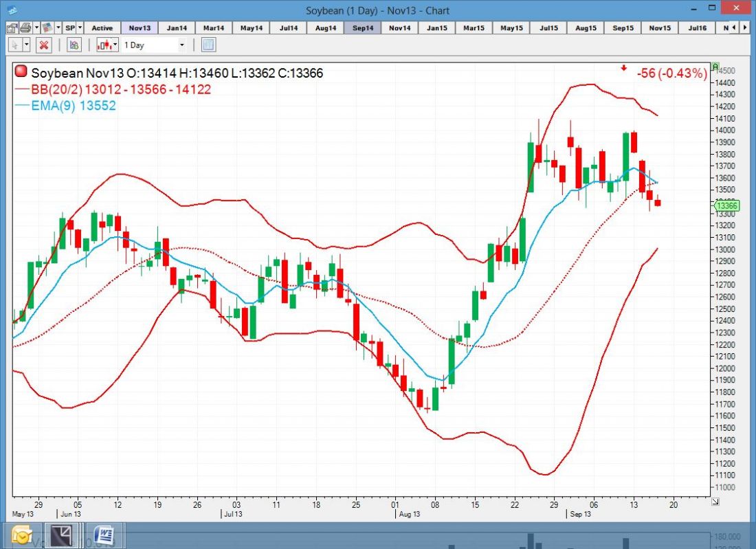
Task: Toggle the green 'A' auto-scale button
Action: [715, 67]
